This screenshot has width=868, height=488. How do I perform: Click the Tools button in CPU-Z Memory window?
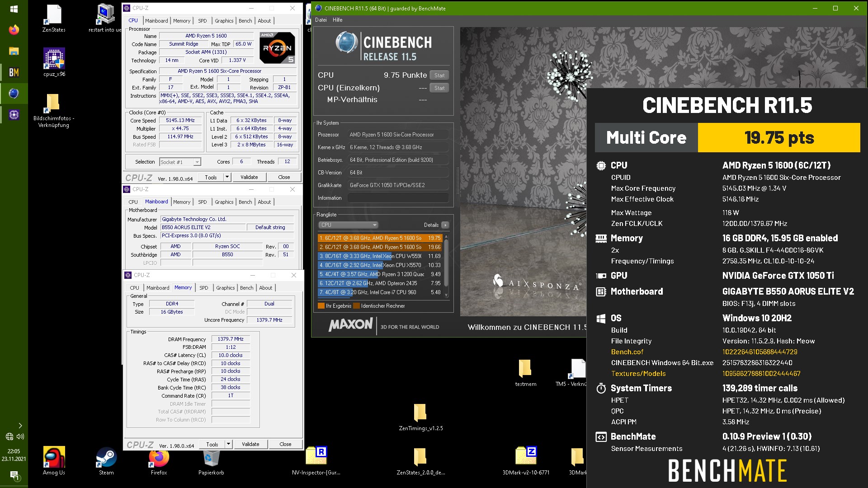pyautogui.click(x=212, y=444)
